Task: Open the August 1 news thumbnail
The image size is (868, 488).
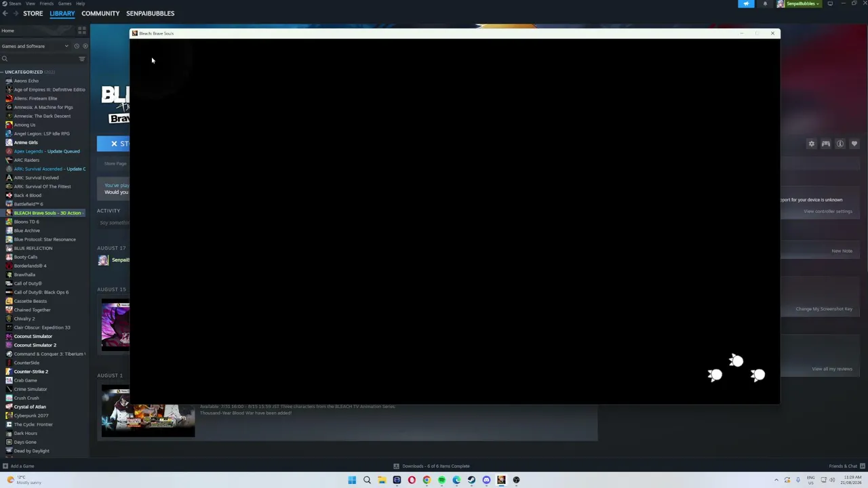Action: (148, 411)
